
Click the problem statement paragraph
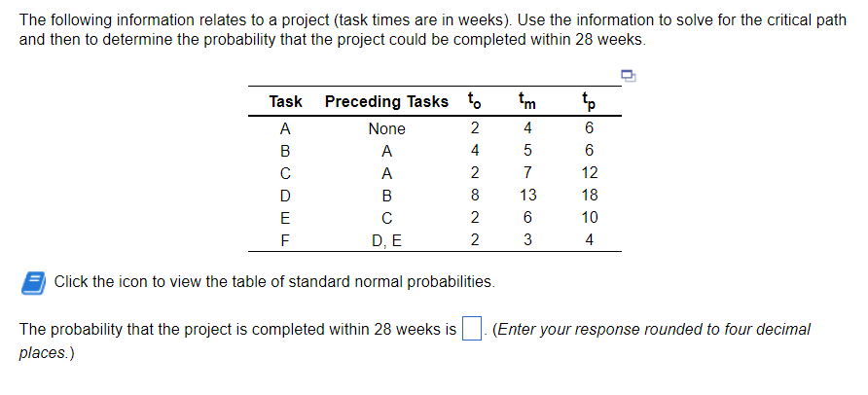pos(432,30)
